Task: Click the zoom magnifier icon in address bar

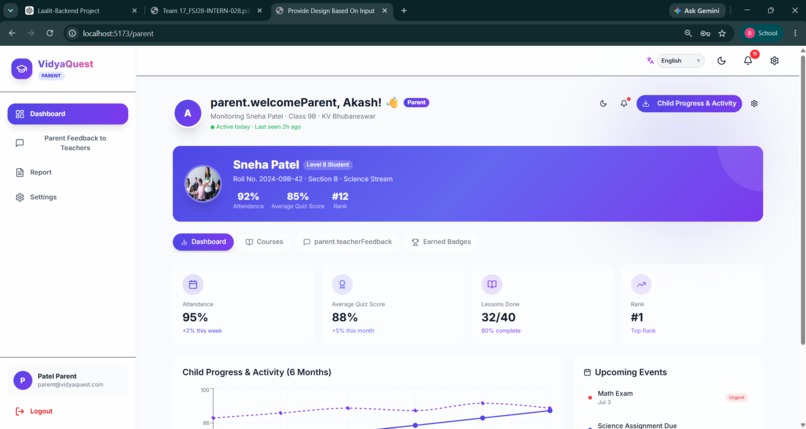Action: (688, 33)
